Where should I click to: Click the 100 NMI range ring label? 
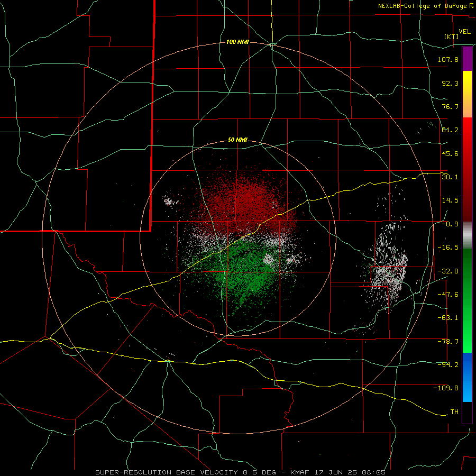237,42
